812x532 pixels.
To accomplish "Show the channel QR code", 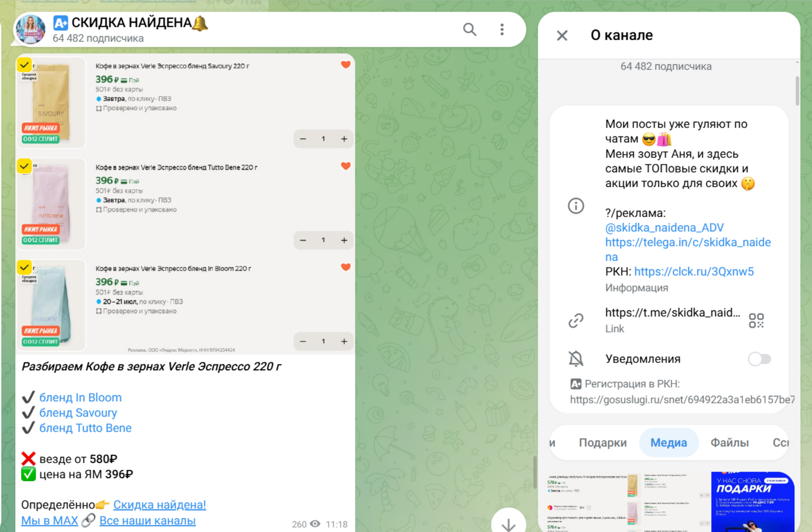I will click(756, 320).
